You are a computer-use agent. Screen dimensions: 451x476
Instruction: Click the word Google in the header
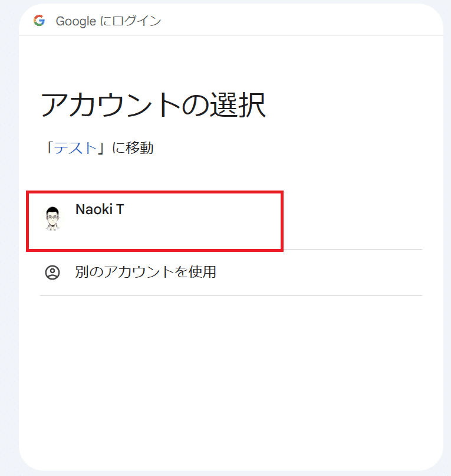coord(75,21)
